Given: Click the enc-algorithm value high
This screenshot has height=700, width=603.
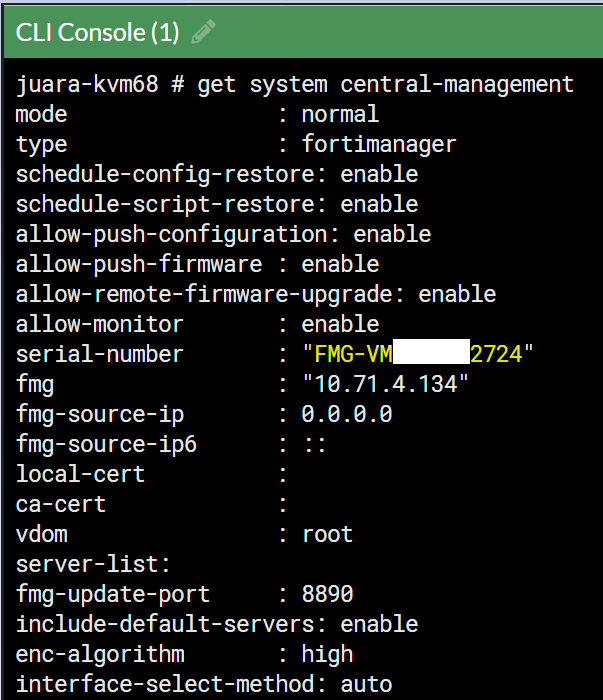Looking at the screenshot, I should coord(327,654).
